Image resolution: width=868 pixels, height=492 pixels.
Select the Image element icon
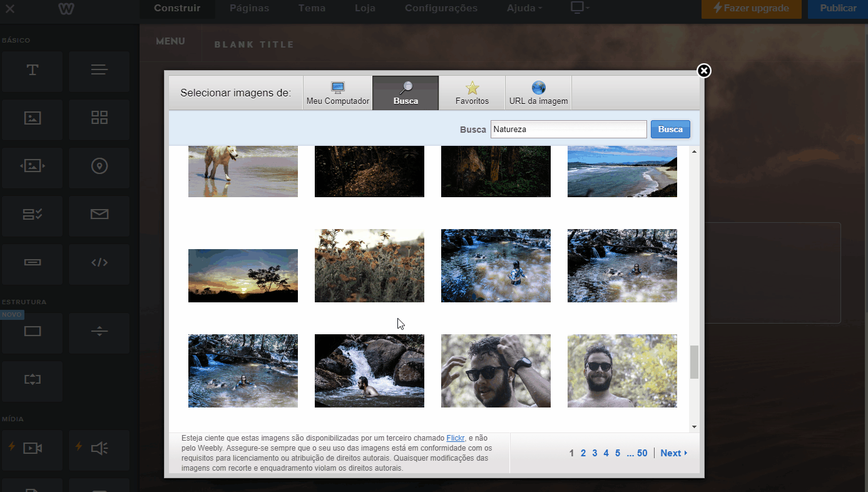33,118
